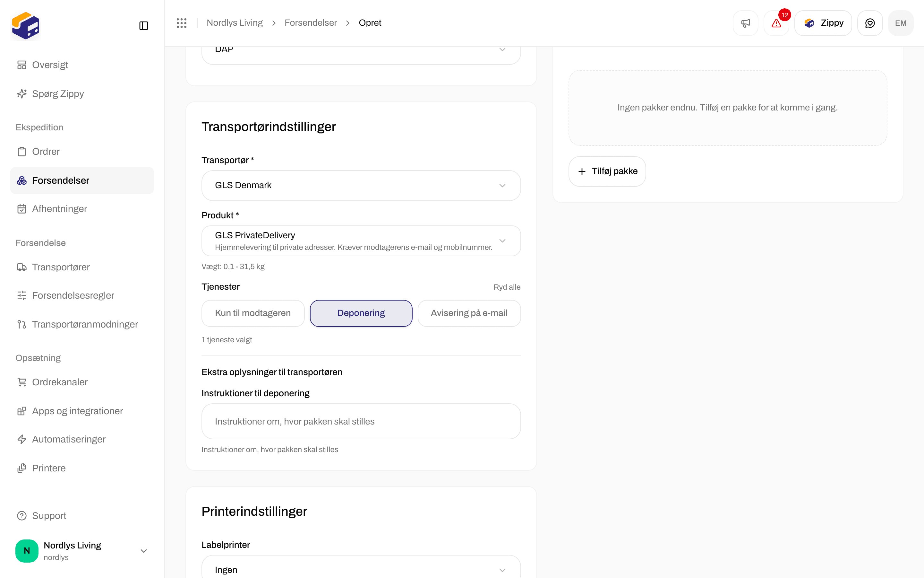Open announcements megaphone icon
The height and width of the screenshot is (578, 924).
click(x=745, y=23)
